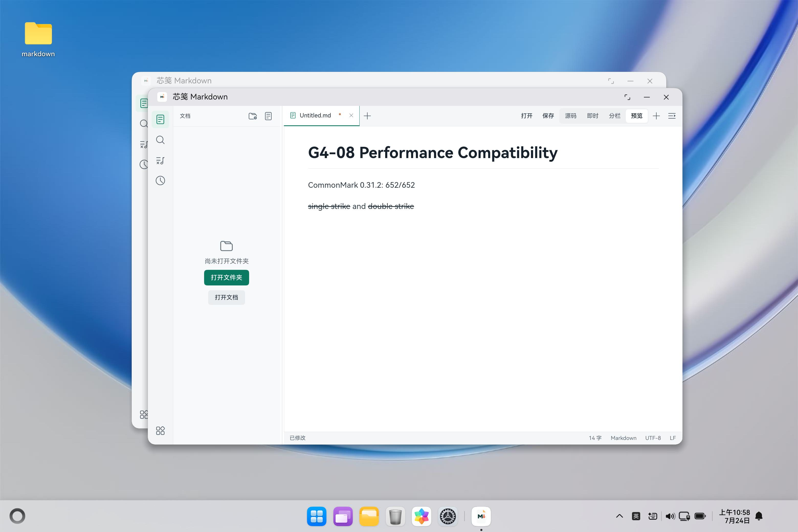Screen dimensions: 798x532
Task: Click the struck-through 'double strike' text
Action: click(x=391, y=206)
